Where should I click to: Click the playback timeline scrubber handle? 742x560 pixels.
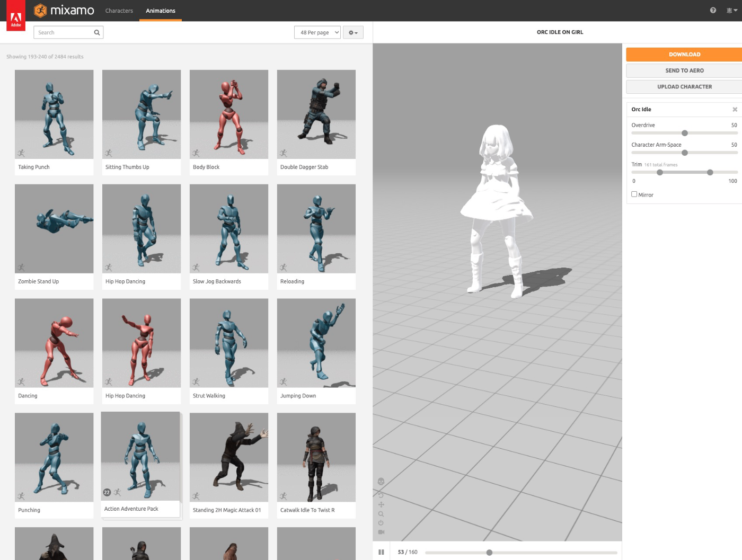point(489,553)
